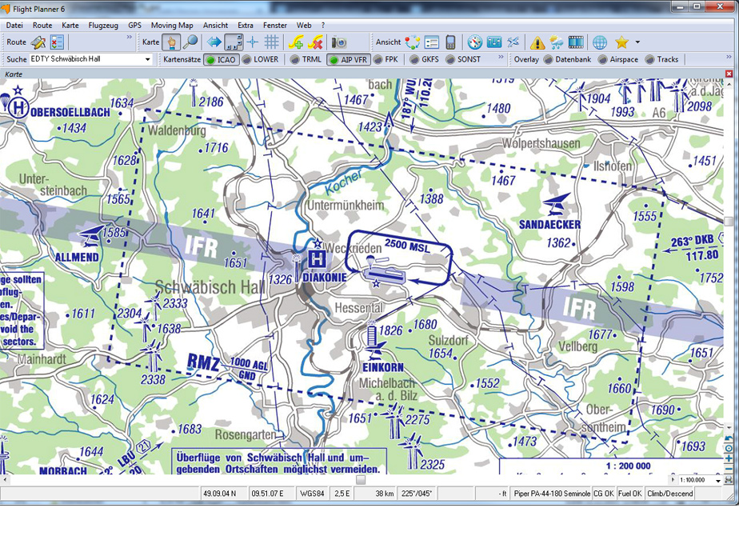Image resolution: width=739 pixels, height=560 pixels.
Task: Add waypoint with yellow curve plus icon
Action: pyautogui.click(x=296, y=42)
